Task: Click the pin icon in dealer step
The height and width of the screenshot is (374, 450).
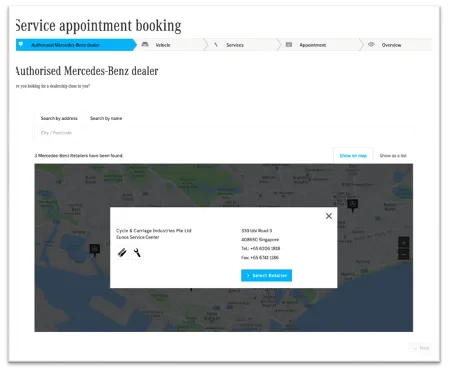Action: pyautogui.click(x=21, y=44)
